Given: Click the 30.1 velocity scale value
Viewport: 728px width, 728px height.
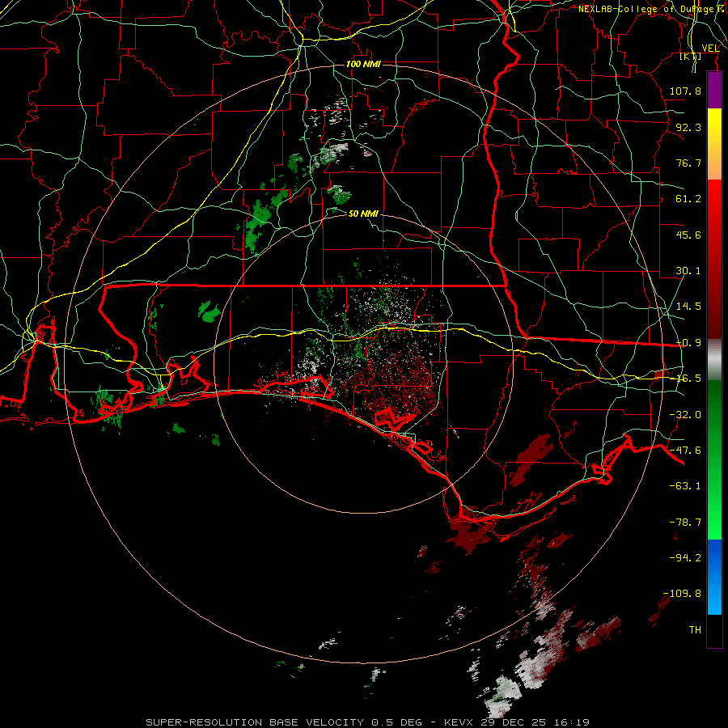Looking at the screenshot, I should click(x=688, y=271).
